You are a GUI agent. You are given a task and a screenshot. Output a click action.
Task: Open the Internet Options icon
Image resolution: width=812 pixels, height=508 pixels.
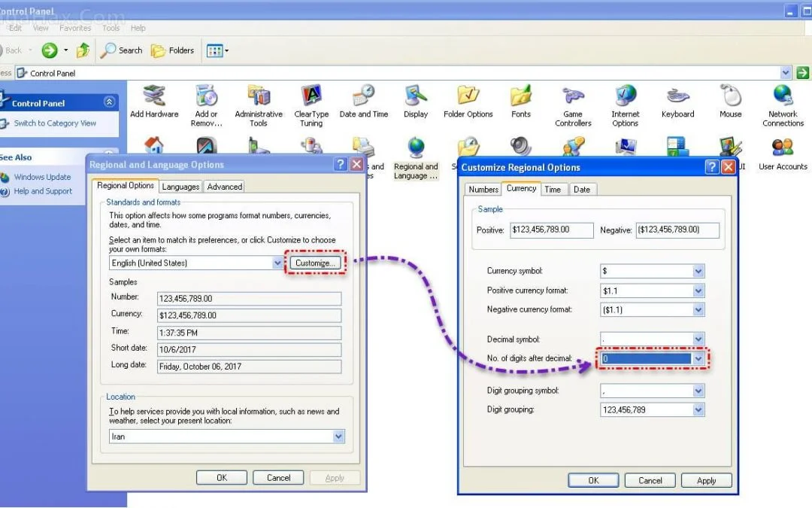625,104
